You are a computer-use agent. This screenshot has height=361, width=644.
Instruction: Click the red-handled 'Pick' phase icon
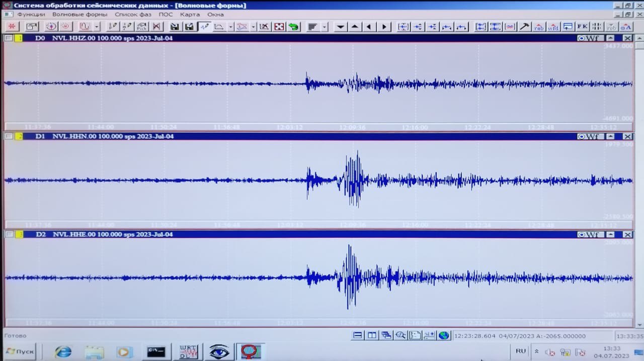pyautogui.click(x=141, y=27)
